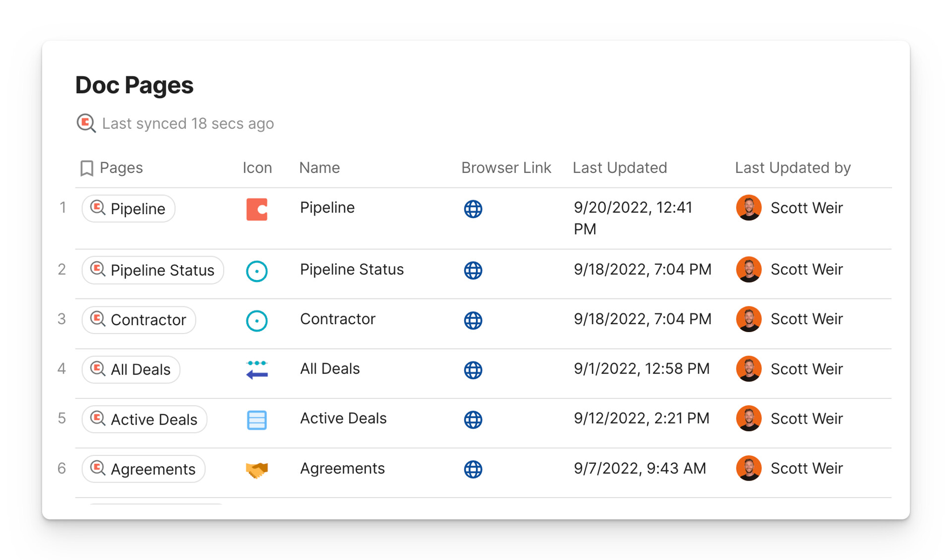
Task: Click the handshake icon in Agreements row
Action: pos(256,469)
